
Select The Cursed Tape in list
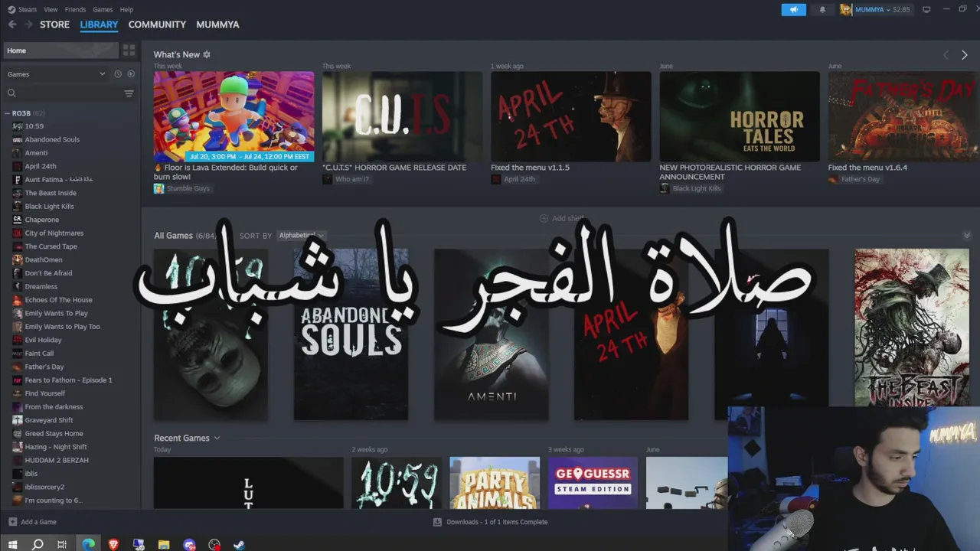pyautogui.click(x=51, y=246)
